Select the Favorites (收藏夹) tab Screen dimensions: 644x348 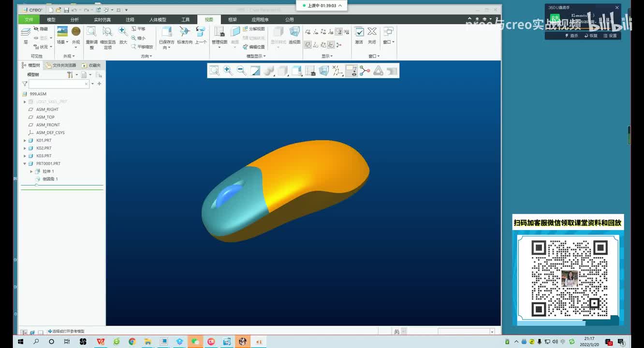coord(91,65)
